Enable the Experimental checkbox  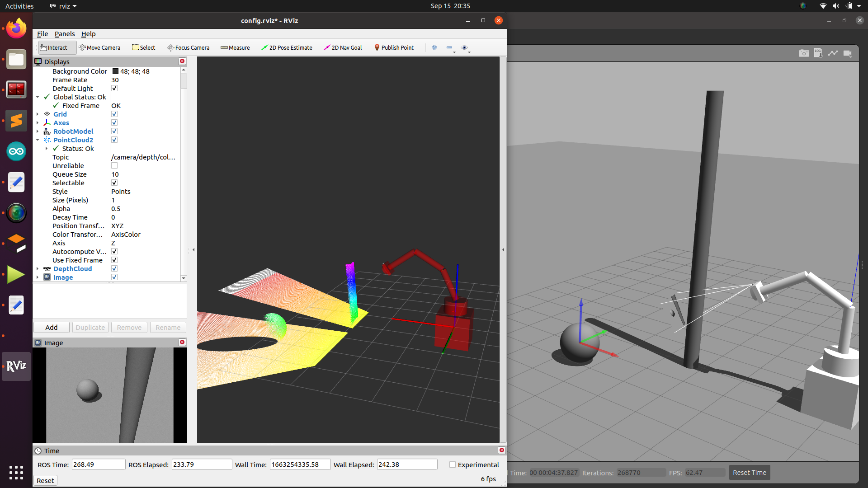[453, 465]
